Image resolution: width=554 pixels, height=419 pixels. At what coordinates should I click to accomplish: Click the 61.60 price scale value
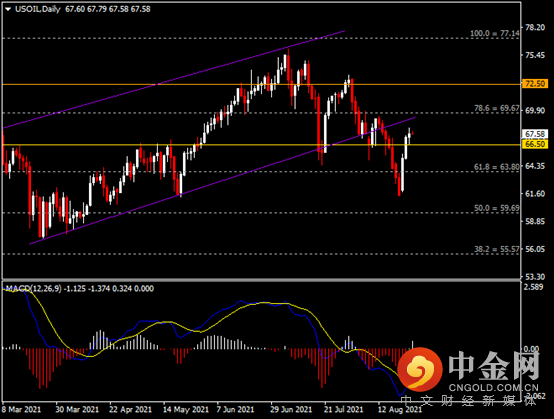(535, 194)
